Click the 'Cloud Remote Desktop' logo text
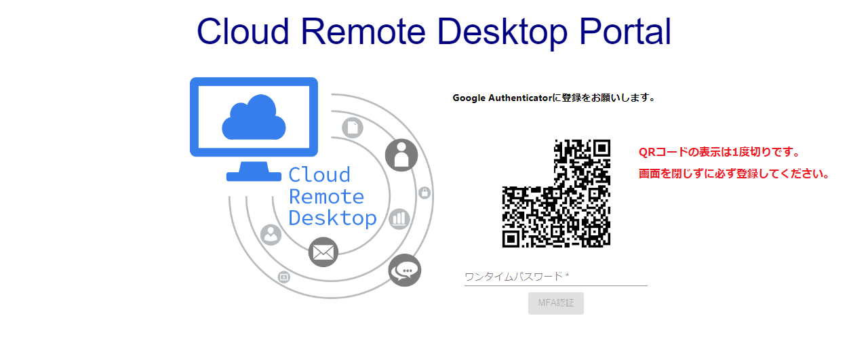 pos(332,197)
